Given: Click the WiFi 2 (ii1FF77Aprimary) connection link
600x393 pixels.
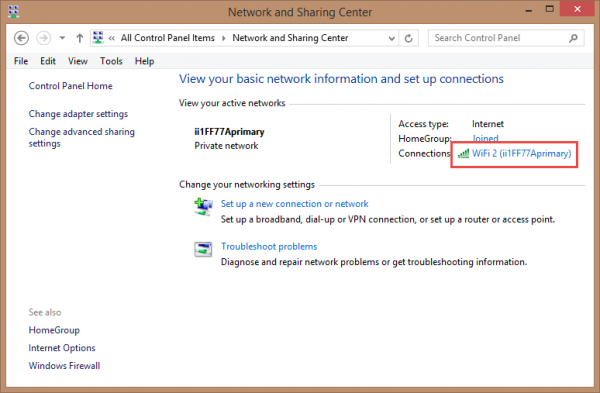Looking at the screenshot, I should [521, 153].
